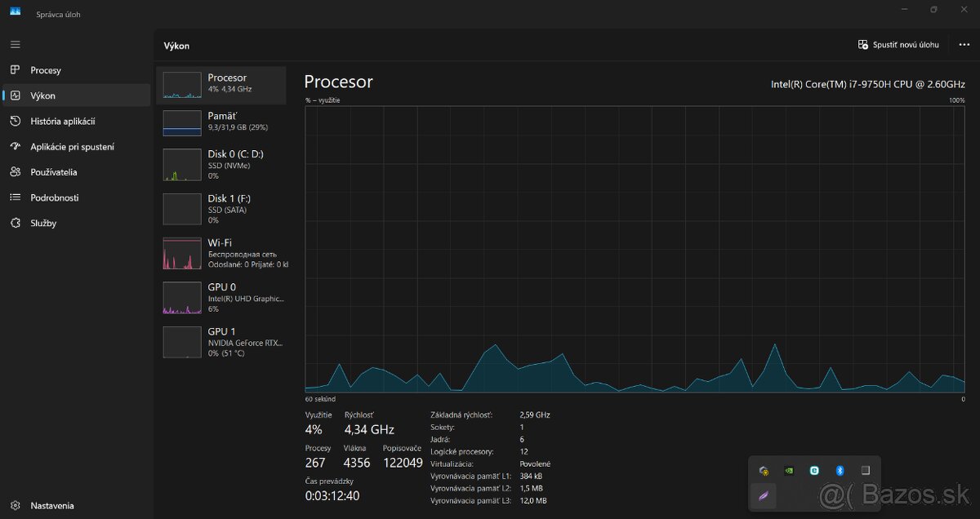
Task: Open the Aplikácie pri spustení gauge icon
Action: (15, 147)
